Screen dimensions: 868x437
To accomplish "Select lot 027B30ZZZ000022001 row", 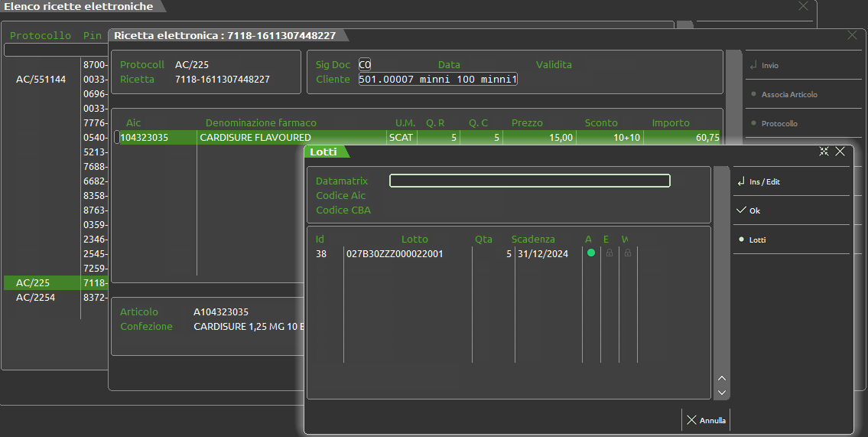I will tap(395, 254).
